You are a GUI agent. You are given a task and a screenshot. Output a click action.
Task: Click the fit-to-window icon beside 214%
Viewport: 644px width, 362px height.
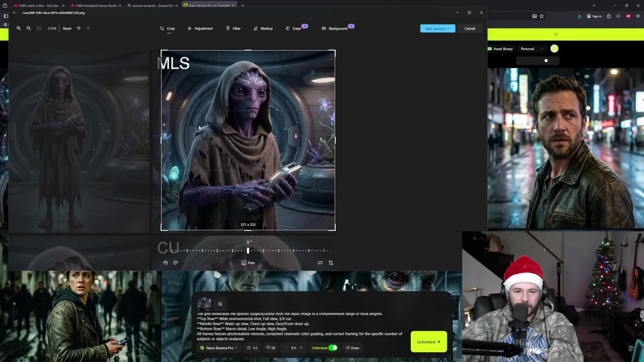click(x=39, y=28)
